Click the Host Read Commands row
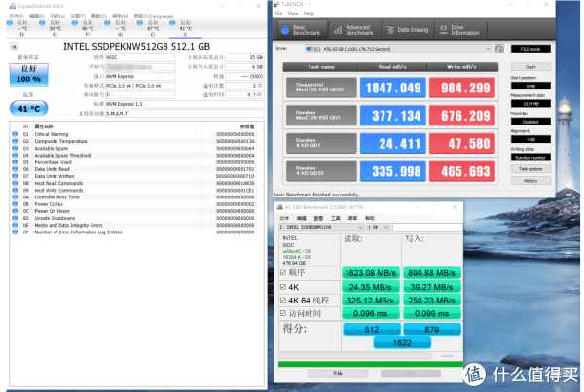584x392 pixels. click(134, 183)
